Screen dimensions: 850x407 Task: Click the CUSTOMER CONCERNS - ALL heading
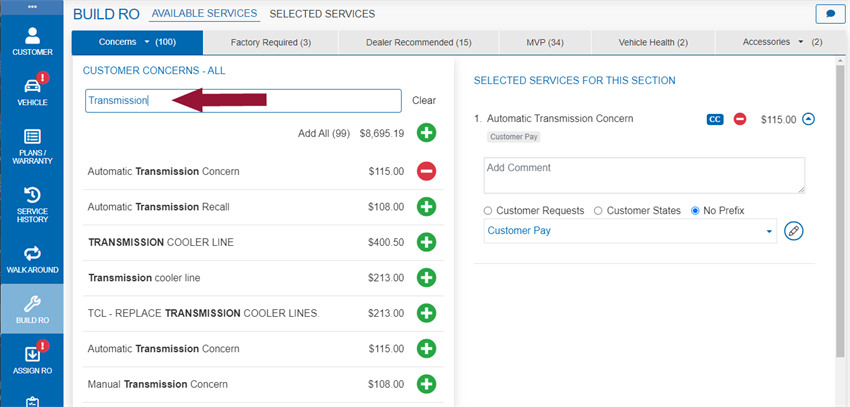[154, 70]
